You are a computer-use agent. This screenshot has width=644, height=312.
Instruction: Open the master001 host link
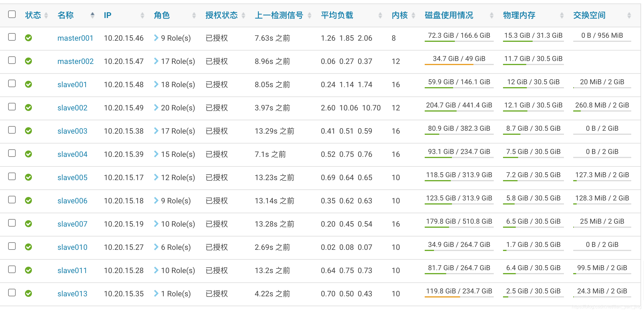(75, 38)
